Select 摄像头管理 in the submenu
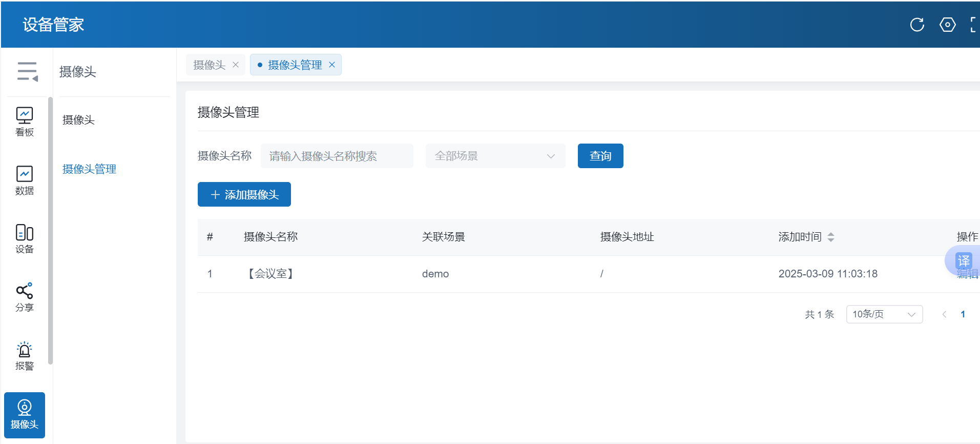This screenshot has height=444, width=980. point(89,169)
